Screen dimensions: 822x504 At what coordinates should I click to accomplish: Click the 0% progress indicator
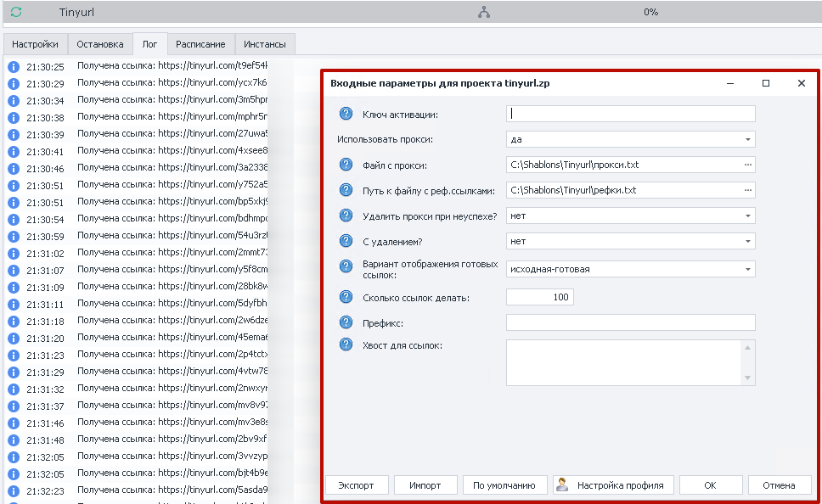[650, 12]
